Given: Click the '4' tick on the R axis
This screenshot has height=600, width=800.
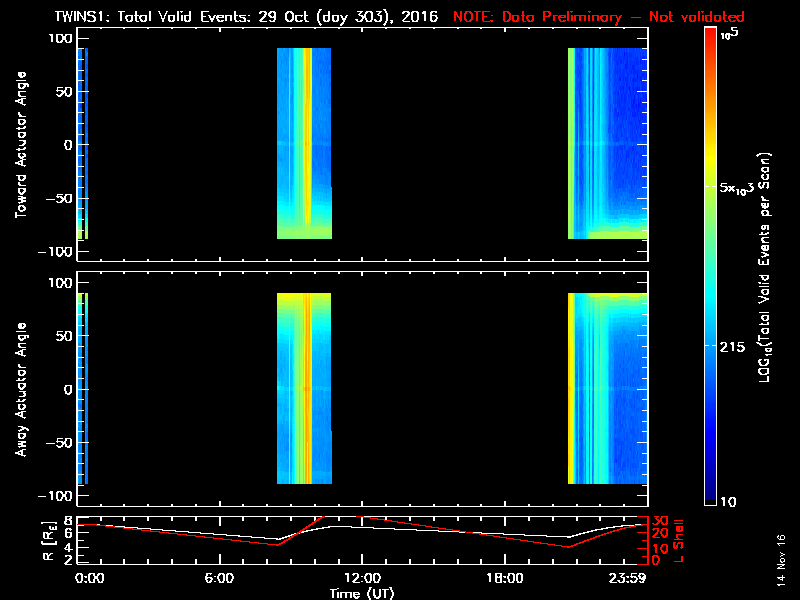Looking at the screenshot, I should pyautogui.click(x=69, y=547).
